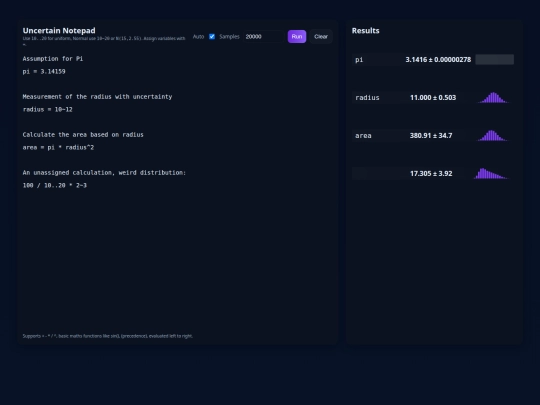Click the 'radius' variable label in Results

click(367, 97)
